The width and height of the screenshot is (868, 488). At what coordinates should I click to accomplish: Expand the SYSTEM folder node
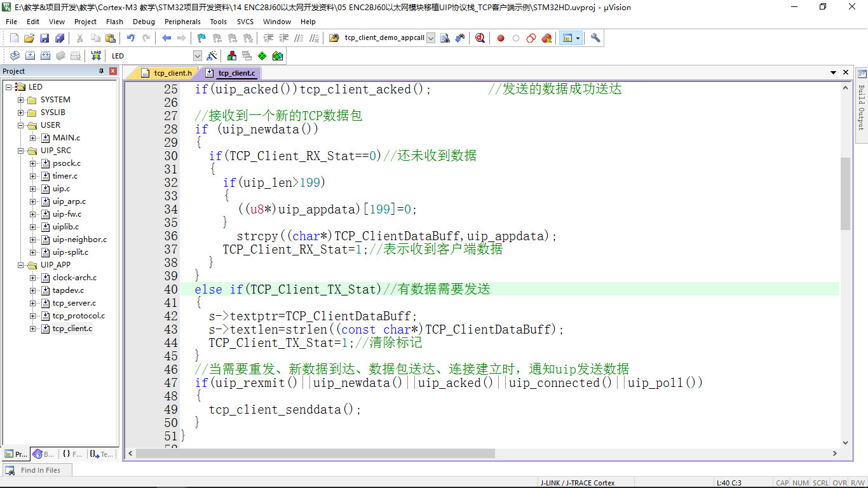20,100
